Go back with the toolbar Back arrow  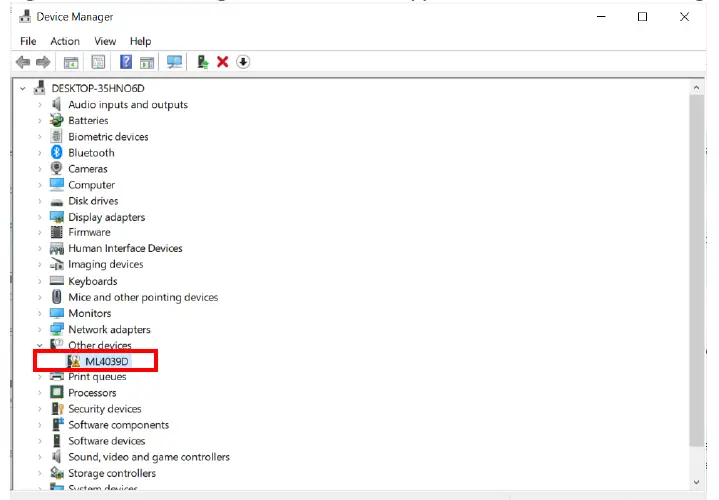[22, 62]
